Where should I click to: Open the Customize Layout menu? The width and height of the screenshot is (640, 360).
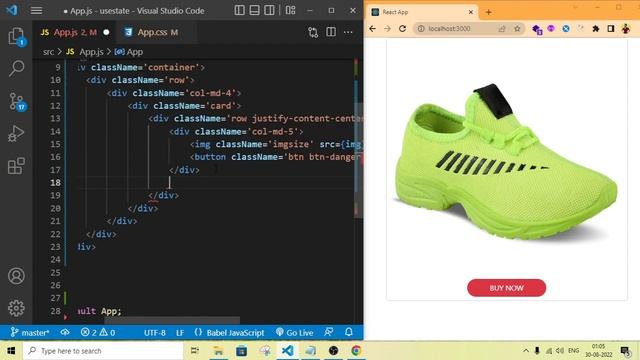(290, 10)
